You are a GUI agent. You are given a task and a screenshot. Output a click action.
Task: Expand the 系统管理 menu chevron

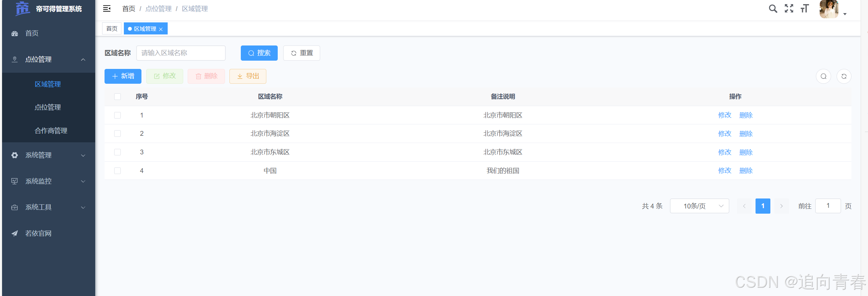pyautogui.click(x=83, y=155)
